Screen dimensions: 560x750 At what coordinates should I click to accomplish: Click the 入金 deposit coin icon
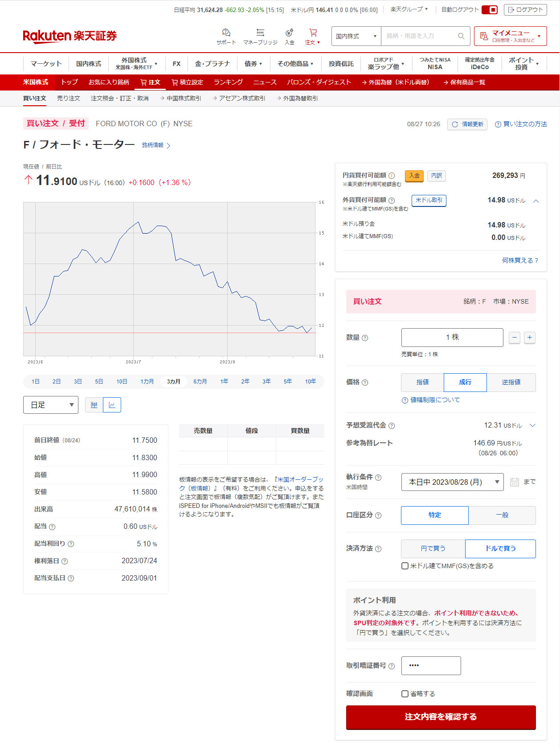[x=290, y=33]
